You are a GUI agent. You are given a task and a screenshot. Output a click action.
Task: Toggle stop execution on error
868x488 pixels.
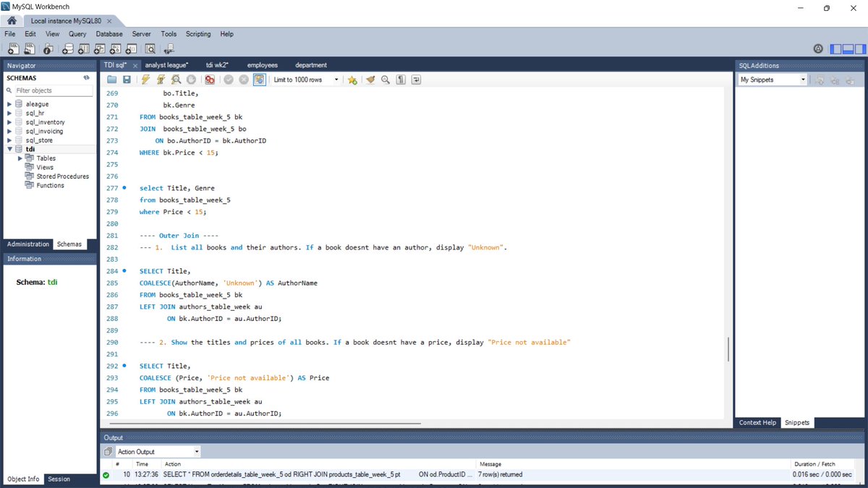click(x=209, y=80)
